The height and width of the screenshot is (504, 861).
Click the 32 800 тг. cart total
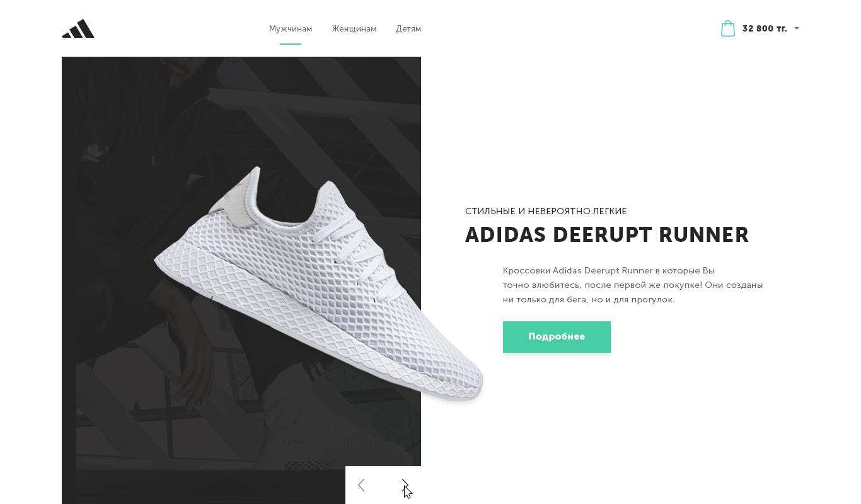click(765, 28)
